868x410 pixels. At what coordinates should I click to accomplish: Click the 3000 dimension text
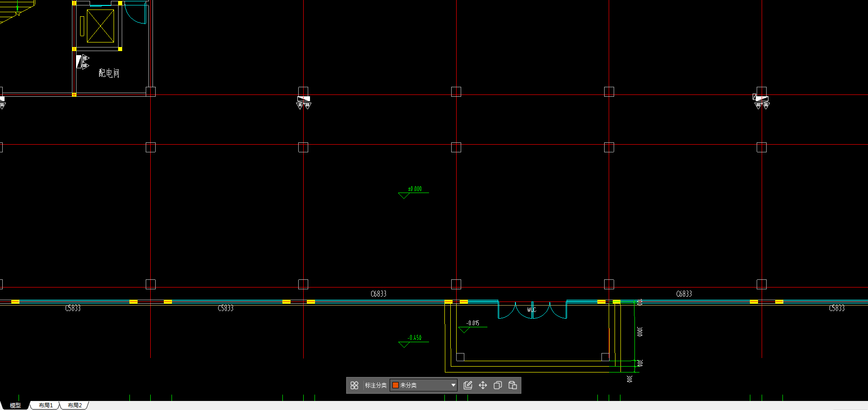tap(639, 332)
